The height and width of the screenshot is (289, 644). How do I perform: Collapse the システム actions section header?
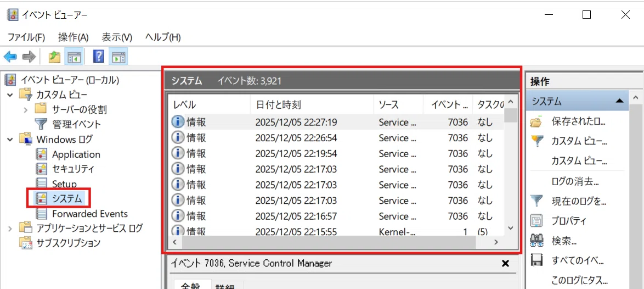pos(620,101)
